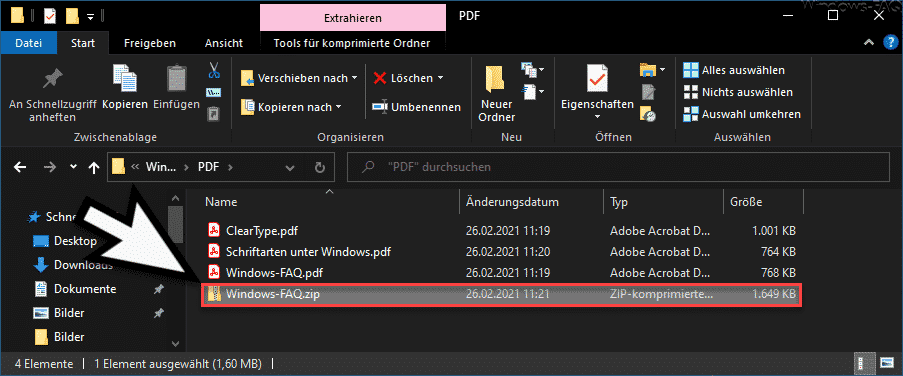Click Nichts auswählen

pyautogui.click(x=738, y=92)
